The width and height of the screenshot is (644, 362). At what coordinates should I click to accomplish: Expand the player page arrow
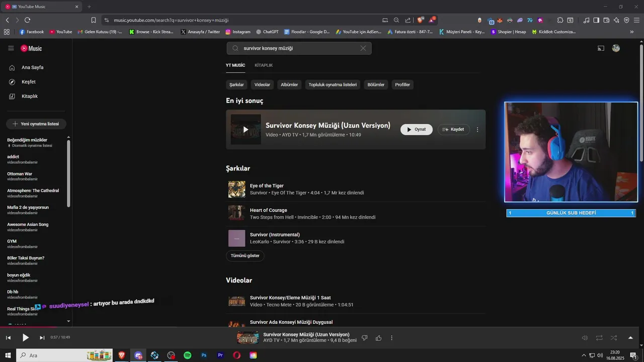click(630, 338)
